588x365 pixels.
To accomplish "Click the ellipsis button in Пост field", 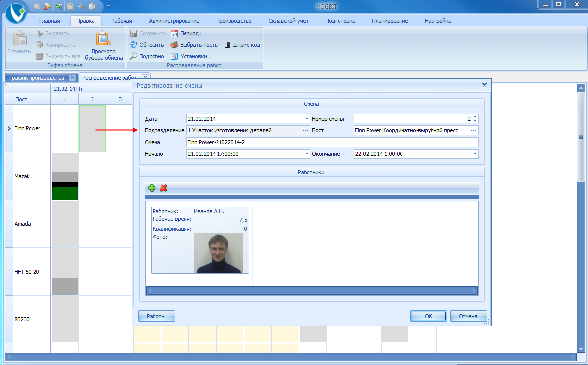I will click(x=474, y=130).
